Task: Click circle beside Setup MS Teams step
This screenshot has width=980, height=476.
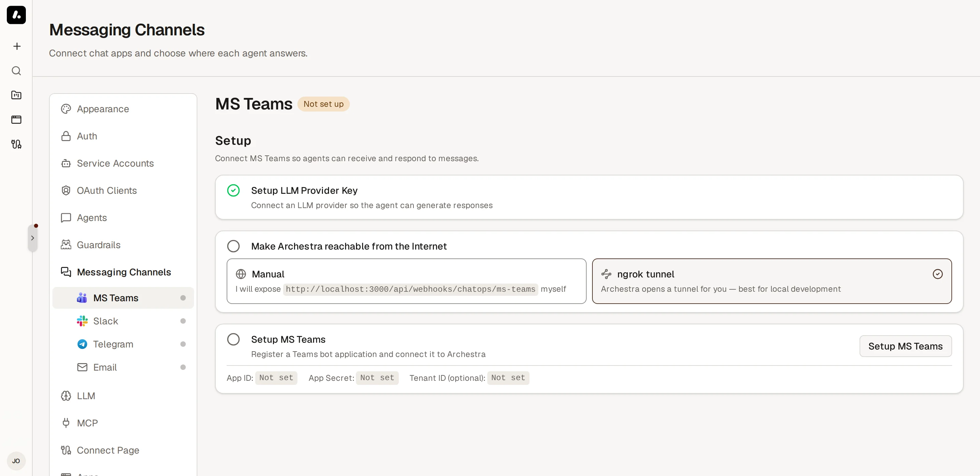Action: (x=233, y=340)
